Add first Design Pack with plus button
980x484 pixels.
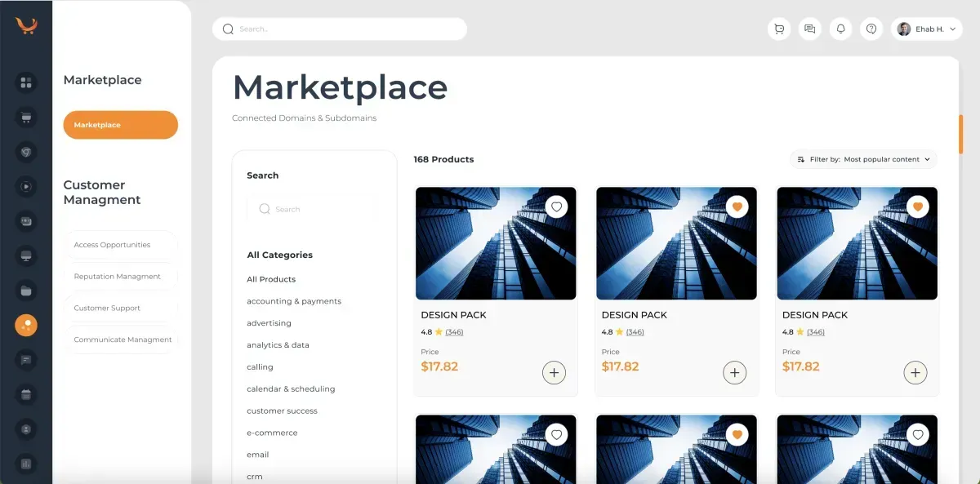[554, 373]
